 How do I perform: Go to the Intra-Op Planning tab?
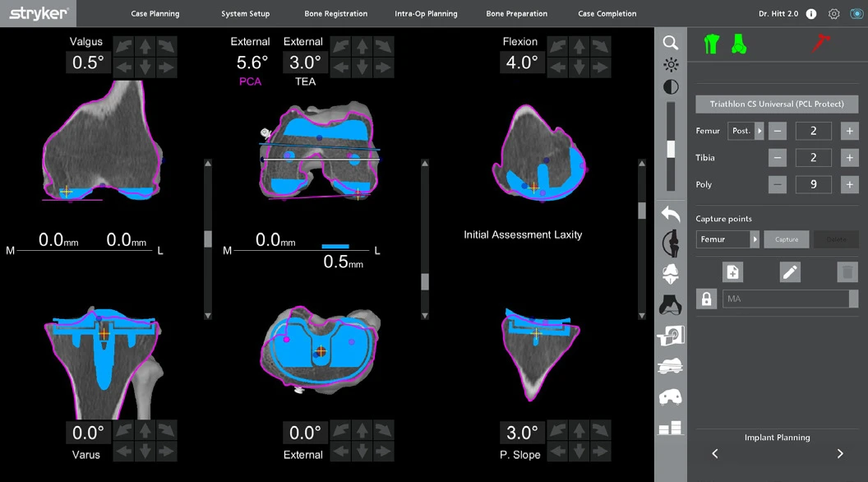pos(427,14)
